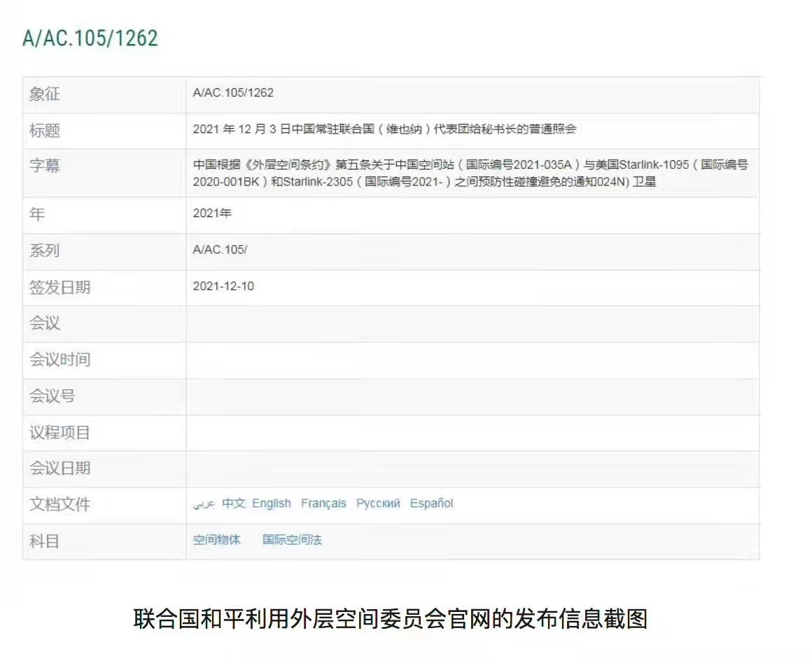This screenshot has height=661, width=812.
Task: Follow the 空间物体 subject link
Action: click(x=216, y=540)
